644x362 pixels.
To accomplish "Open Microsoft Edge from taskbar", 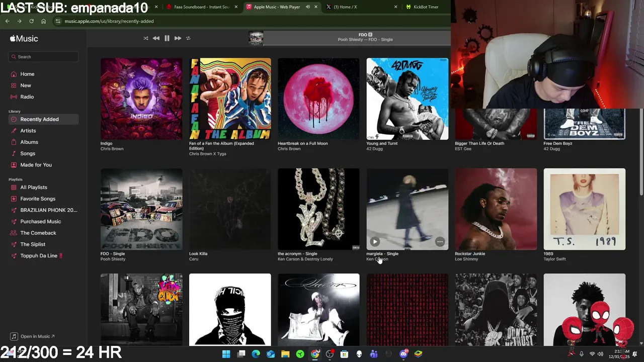I will pyautogui.click(x=256, y=354).
